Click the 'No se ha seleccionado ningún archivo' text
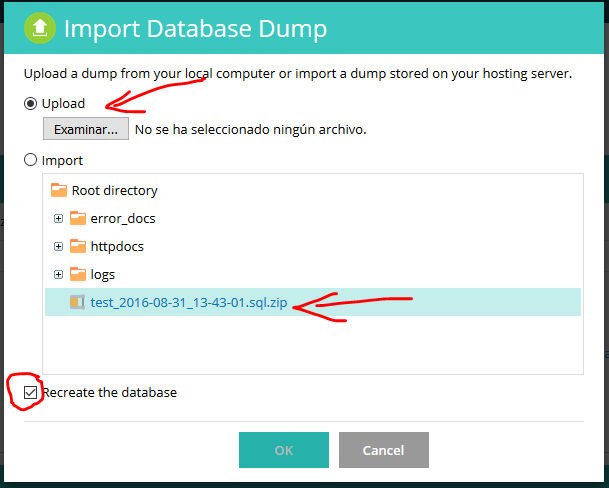This screenshot has width=609, height=488. click(250, 129)
